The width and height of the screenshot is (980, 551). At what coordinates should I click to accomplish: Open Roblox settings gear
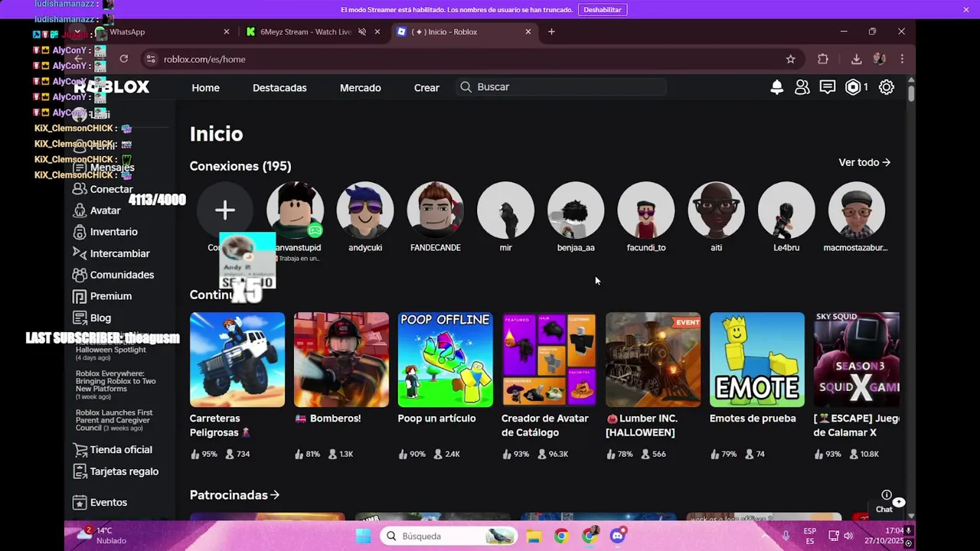(x=887, y=87)
